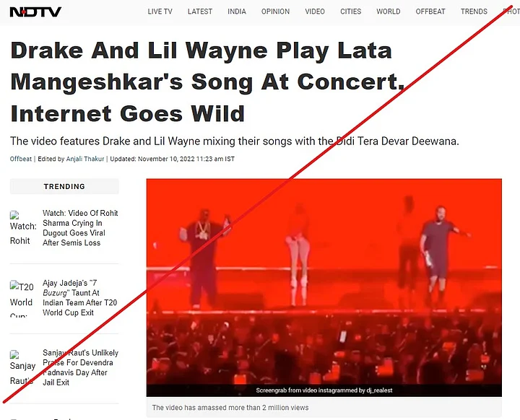Screen dimensions: 520x420
Task: Click the red concert video screengrab
Action: [324, 287]
